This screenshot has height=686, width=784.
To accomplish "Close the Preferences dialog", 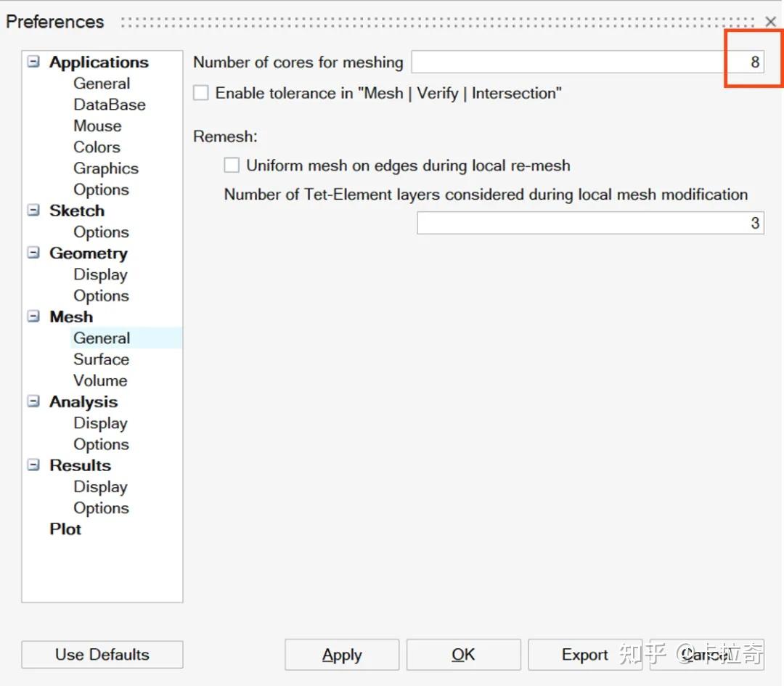I will (771, 23).
